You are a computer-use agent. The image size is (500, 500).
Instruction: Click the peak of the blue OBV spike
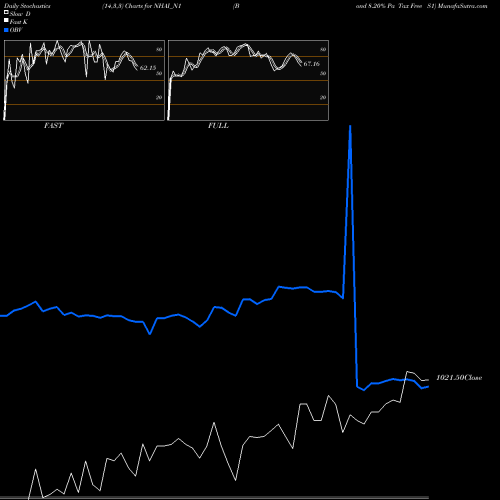[350, 126]
